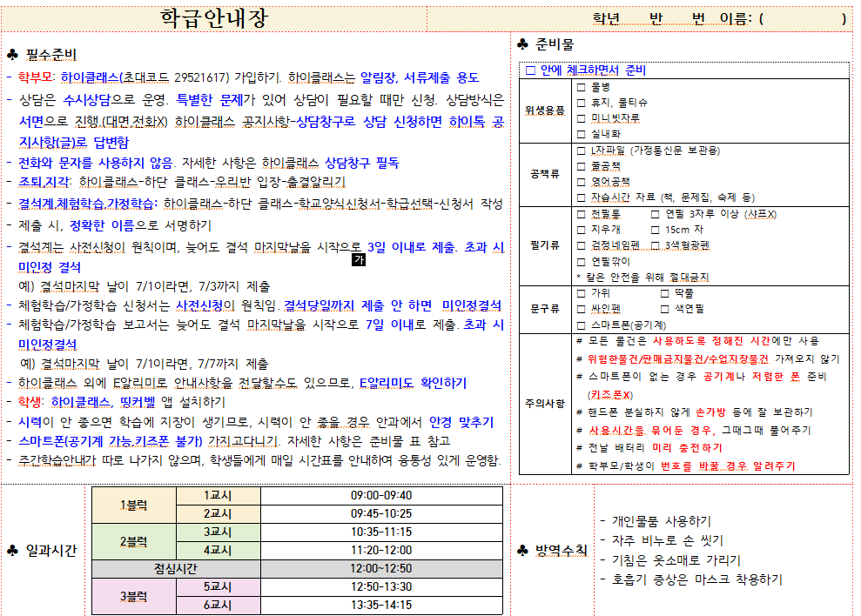Tick the 검정네임펜 checkbox
The image size is (861, 616).
click(x=582, y=245)
